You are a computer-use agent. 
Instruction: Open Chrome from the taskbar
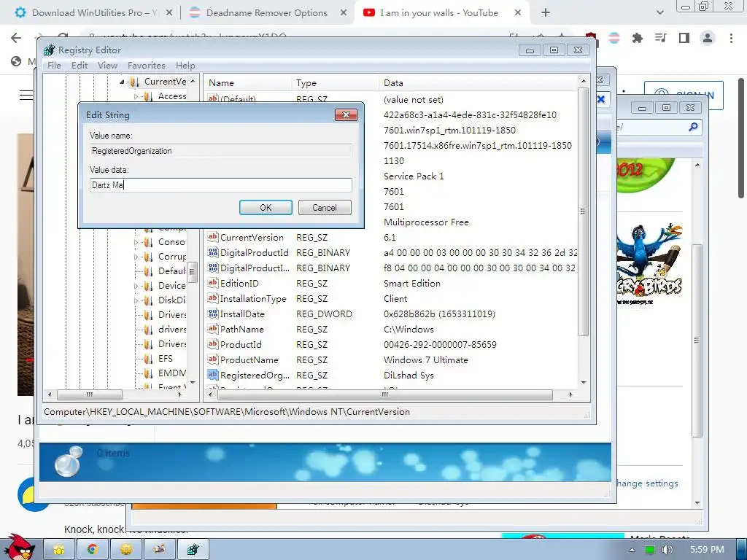[x=93, y=550]
